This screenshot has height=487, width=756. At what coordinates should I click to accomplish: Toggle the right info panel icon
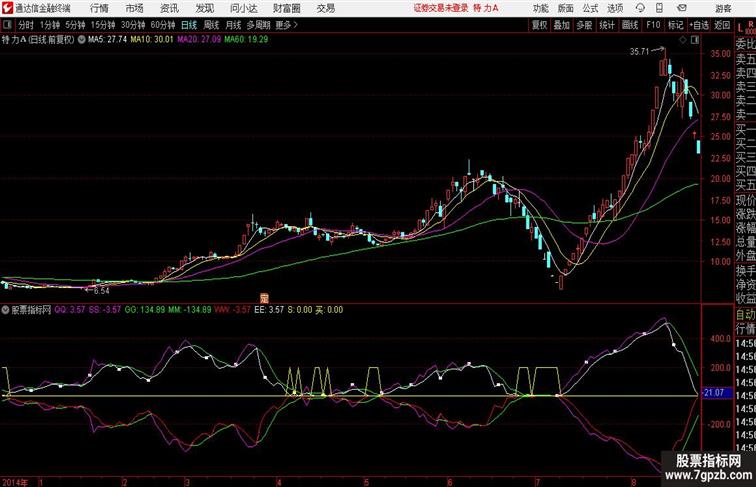click(x=695, y=40)
